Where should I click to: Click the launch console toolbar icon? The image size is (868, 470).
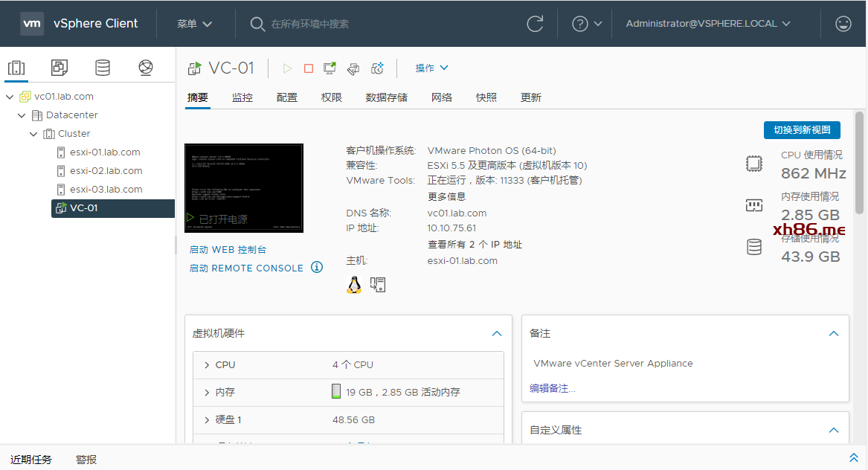[x=329, y=68]
